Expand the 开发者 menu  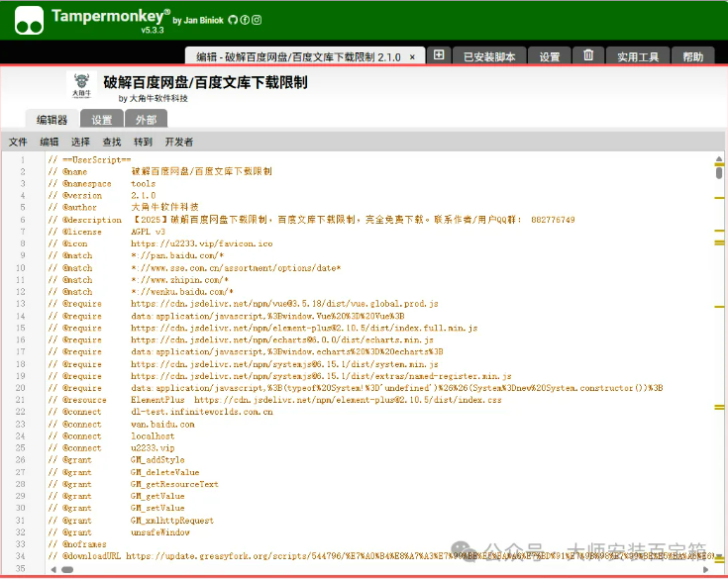[x=179, y=143]
